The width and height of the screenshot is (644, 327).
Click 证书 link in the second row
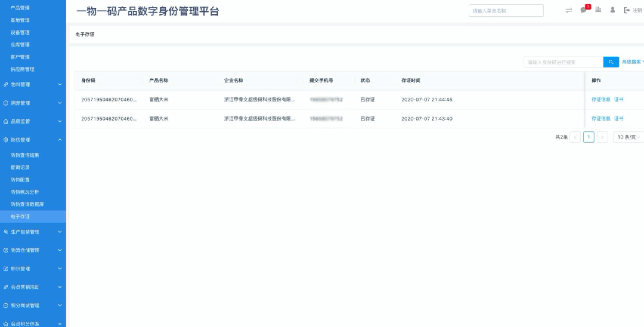[619, 119]
